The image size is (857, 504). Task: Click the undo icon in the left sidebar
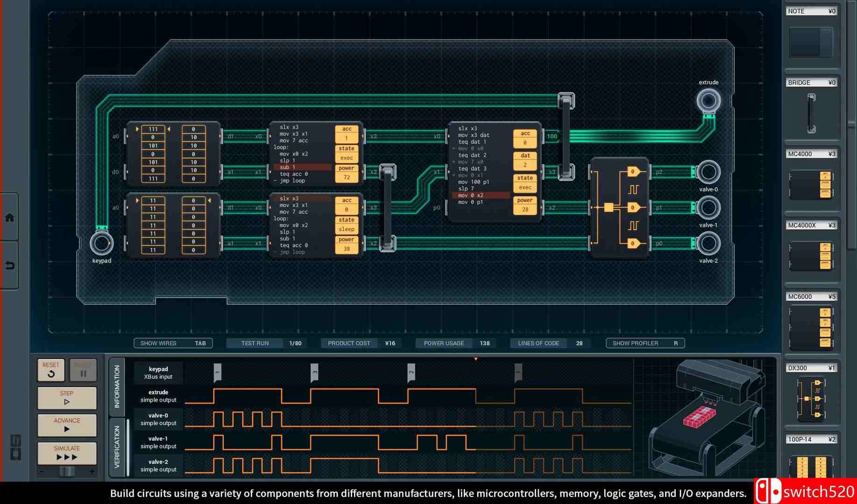coord(8,263)
